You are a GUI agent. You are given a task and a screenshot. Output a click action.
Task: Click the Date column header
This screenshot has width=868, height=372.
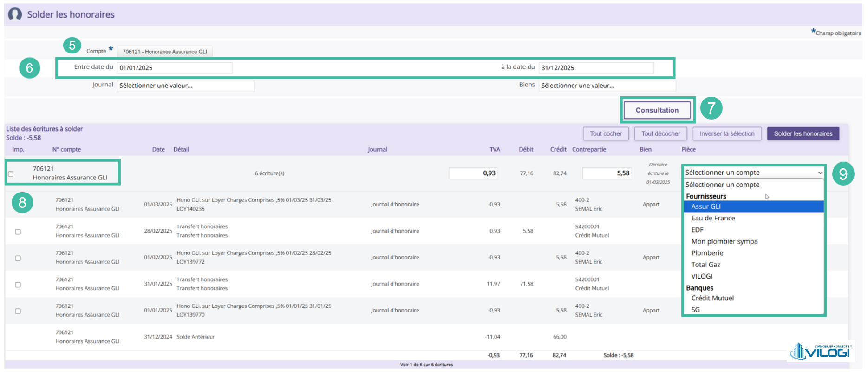tap(158, 150)
